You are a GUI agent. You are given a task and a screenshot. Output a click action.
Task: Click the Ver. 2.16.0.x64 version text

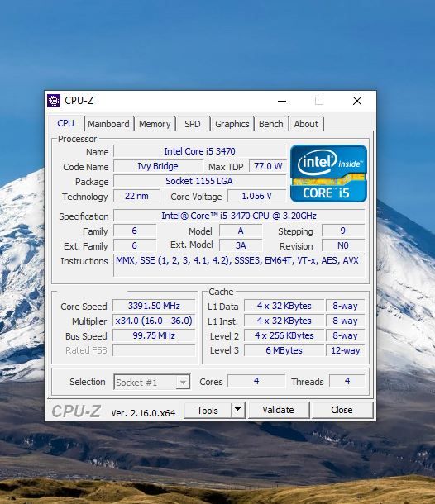pyautogui.click(x=143, y=413)
